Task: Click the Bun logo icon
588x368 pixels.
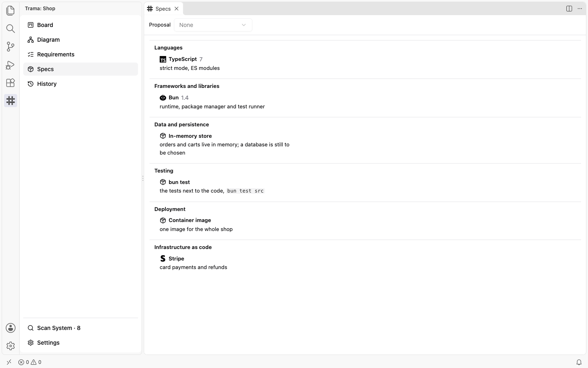Action: pyautogui.click(x=163, y=98)
